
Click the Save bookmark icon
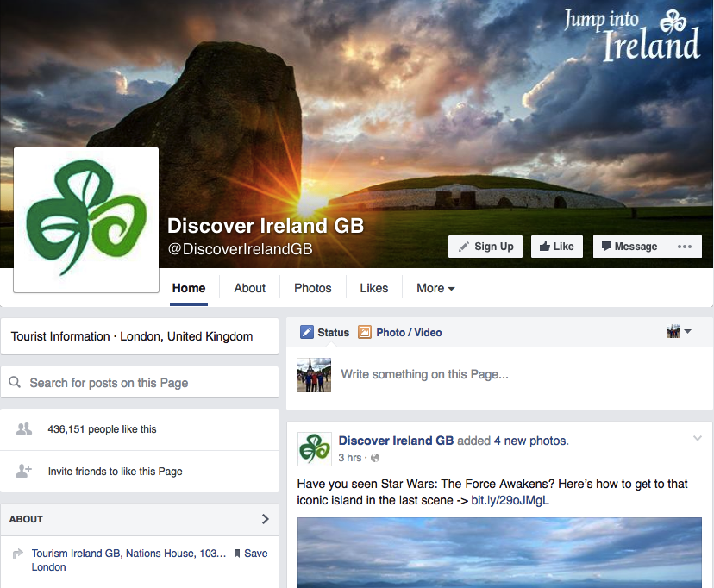click(237, 554)
